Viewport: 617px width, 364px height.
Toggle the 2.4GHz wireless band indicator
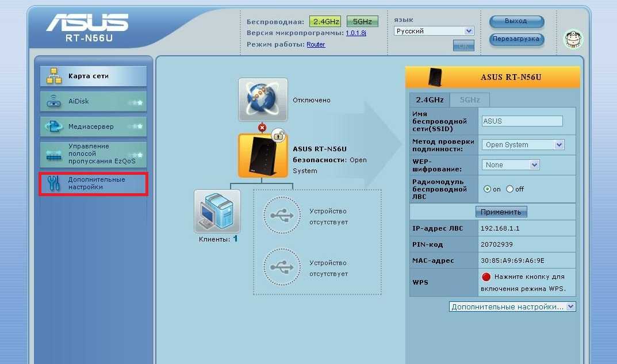[x=325, y=22]
